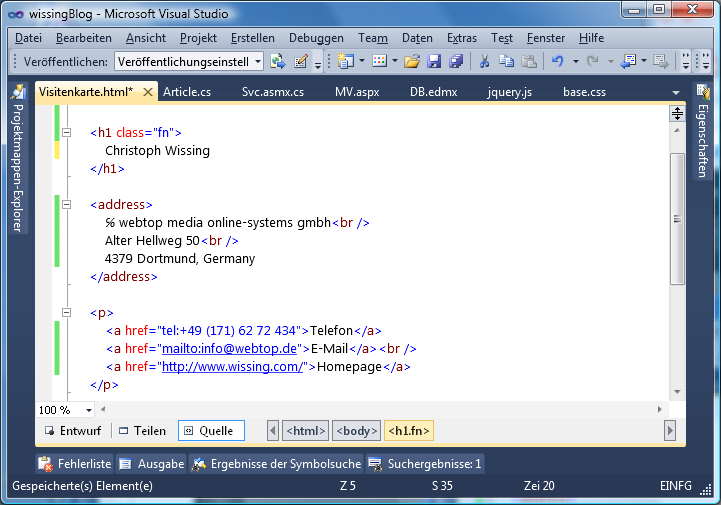Viewport: 721px width, 505px height.
Task: Select the <body> tag navigator button
Action: pyautogui.click(x=356, y=431)
